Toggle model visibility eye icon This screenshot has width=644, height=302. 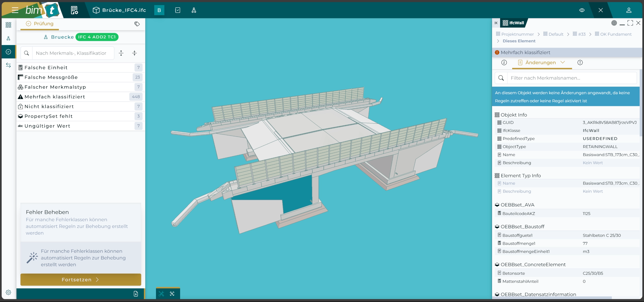point(582,10)
